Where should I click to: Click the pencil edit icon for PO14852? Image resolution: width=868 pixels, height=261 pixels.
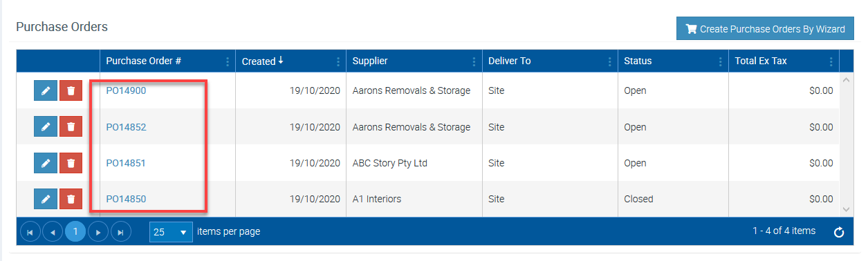click(x=45, y=127)
